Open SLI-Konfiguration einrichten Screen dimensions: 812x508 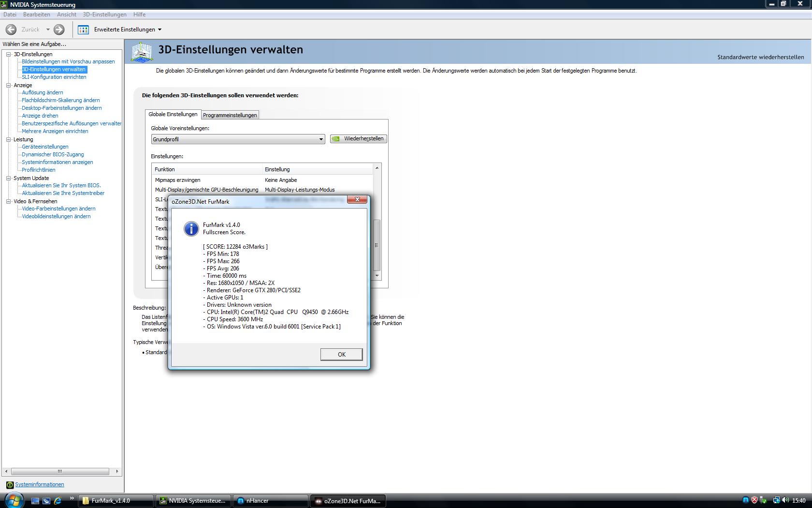[x=54, y=77]
